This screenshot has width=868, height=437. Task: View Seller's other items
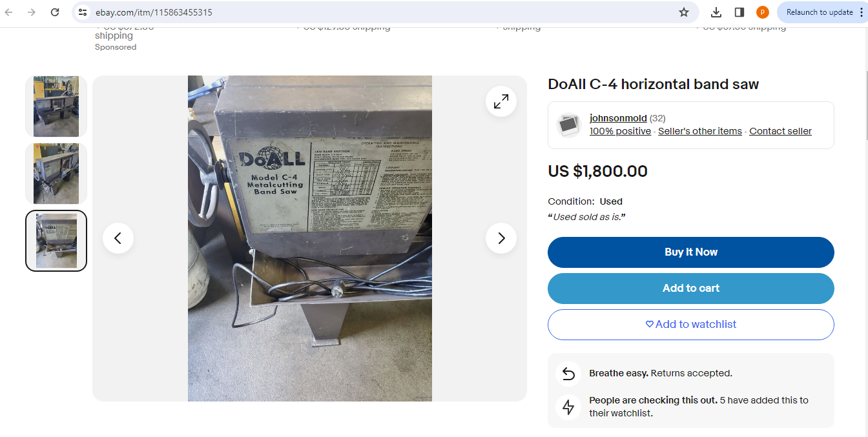click(700, 131)
